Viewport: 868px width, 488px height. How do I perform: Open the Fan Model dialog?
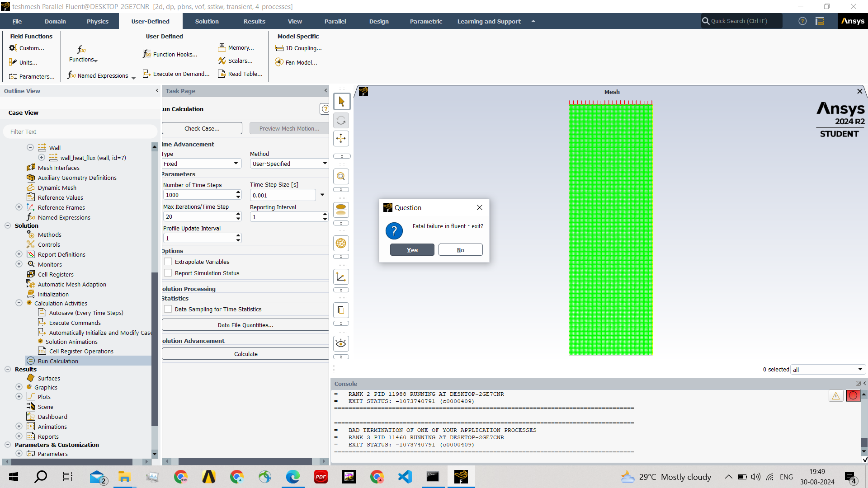(297, 62)
